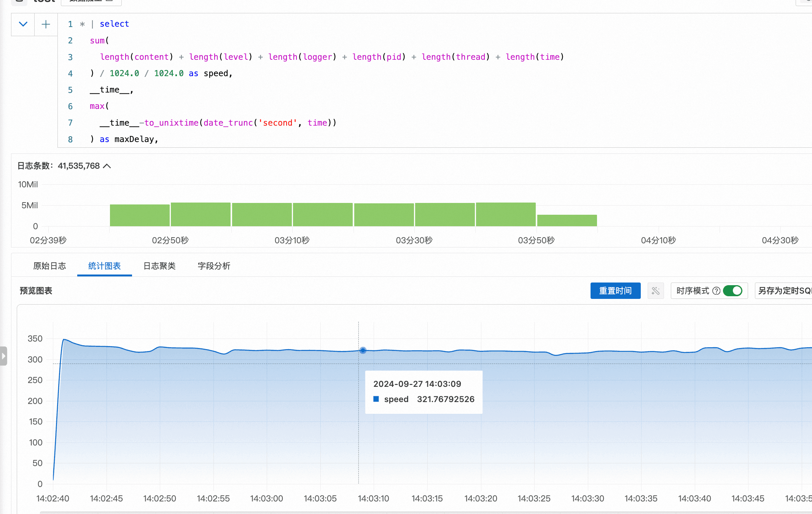Open the 原始日志 tab
Viewport: 812px width, 514px height.
point(49,266)
